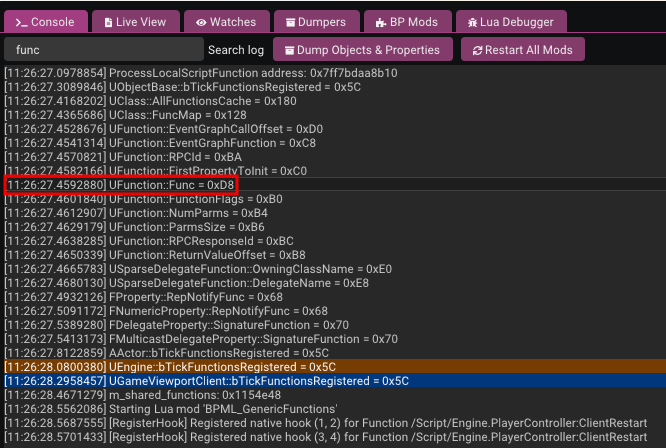The image size is (666, 448).
Task: Click the document icon on Live View tab
Action: point(106,21)
